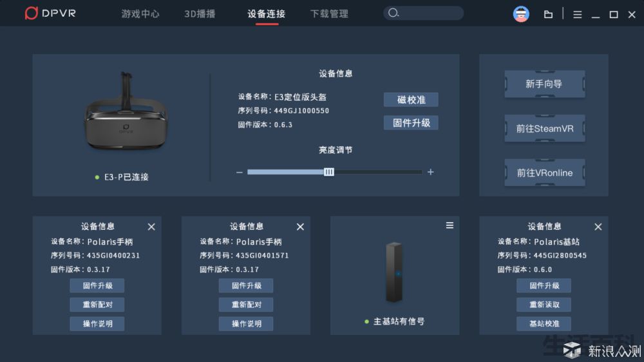Click 基站校准 button
Viewport: 644px width, 362px height.
click(544, 324)
